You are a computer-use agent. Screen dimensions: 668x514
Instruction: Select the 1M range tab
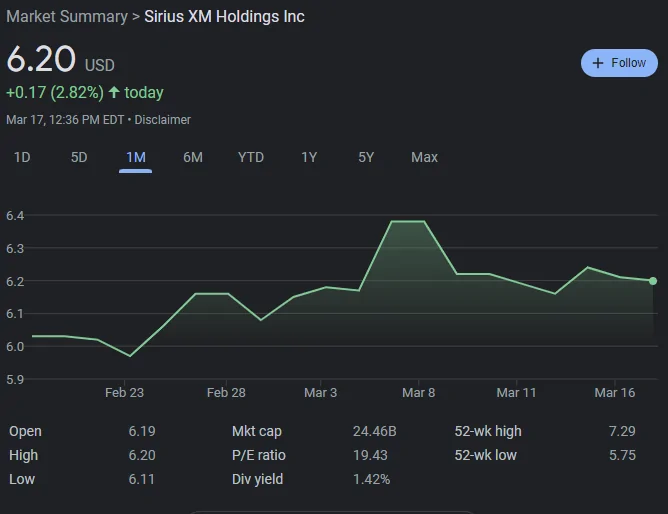135,157
